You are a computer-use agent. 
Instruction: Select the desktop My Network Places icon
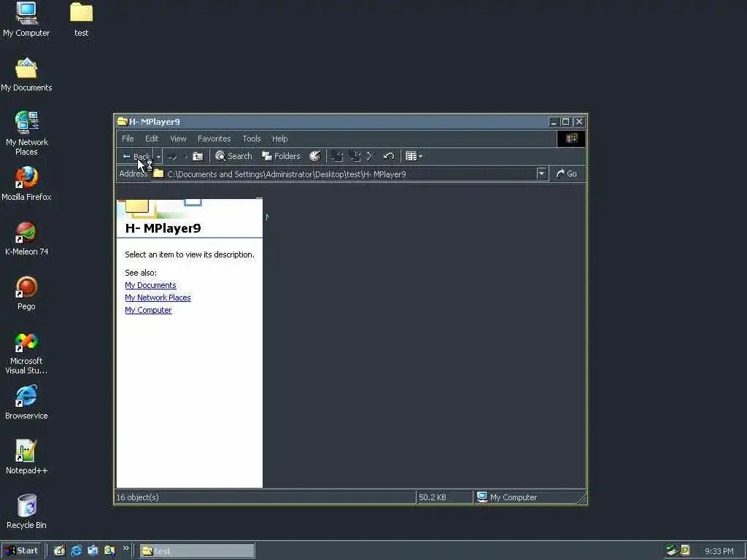(x=27, y=133)
